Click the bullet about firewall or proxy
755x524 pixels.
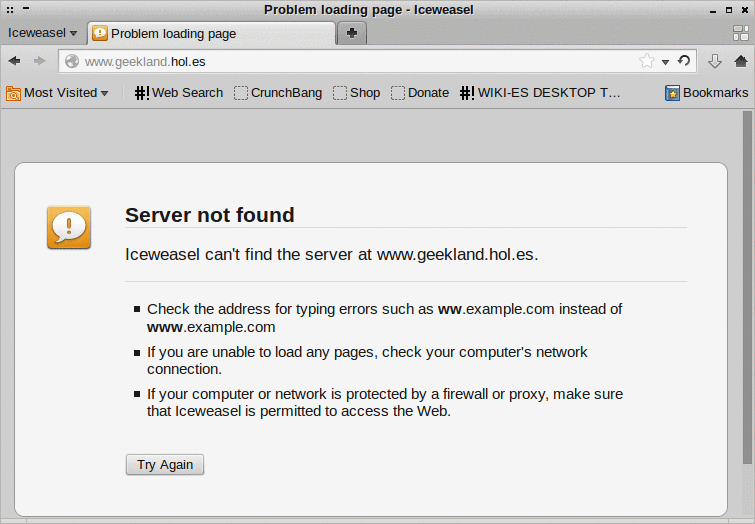(x=385, y=403)
